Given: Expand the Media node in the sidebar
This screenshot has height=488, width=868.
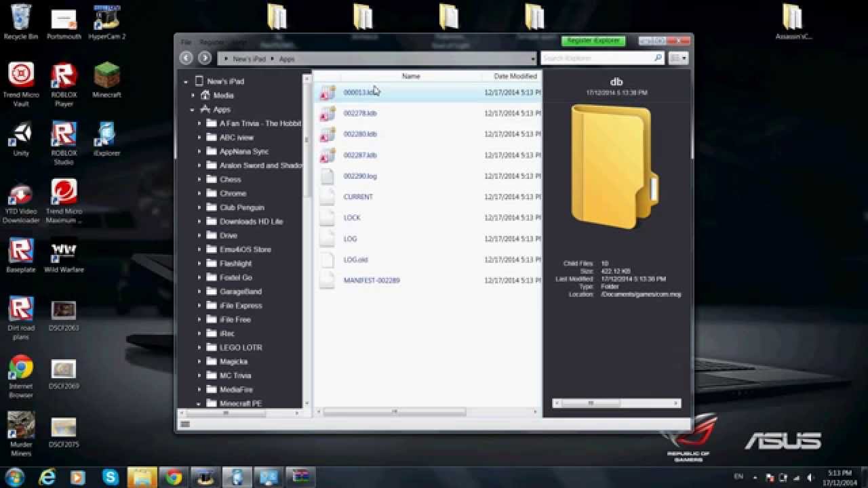Looking at the screenshot, I should pos(193,96).
